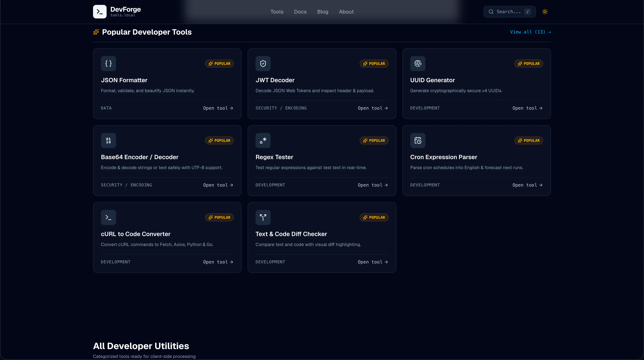
Task: Click the Base64 binary digits icon
Action: 108,140
